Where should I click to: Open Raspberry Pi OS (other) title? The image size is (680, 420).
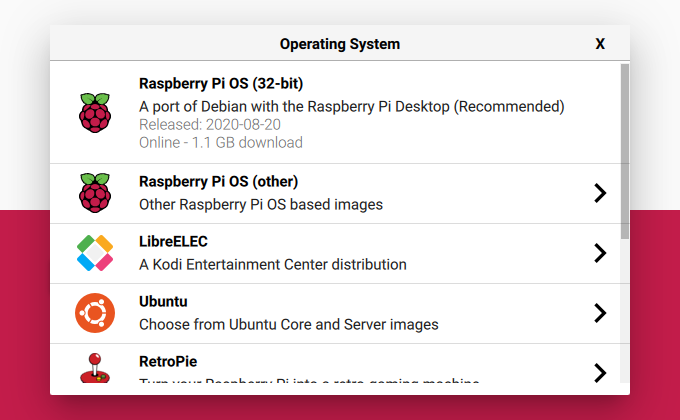tap(219, 181)
